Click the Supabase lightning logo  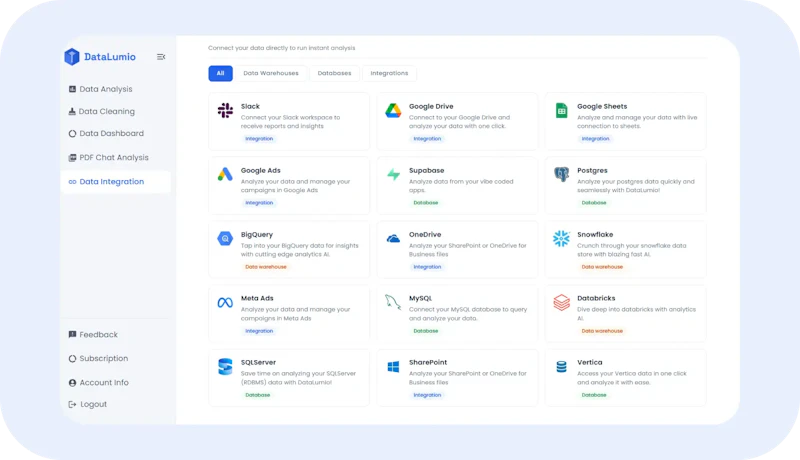(x=393, y=174)
